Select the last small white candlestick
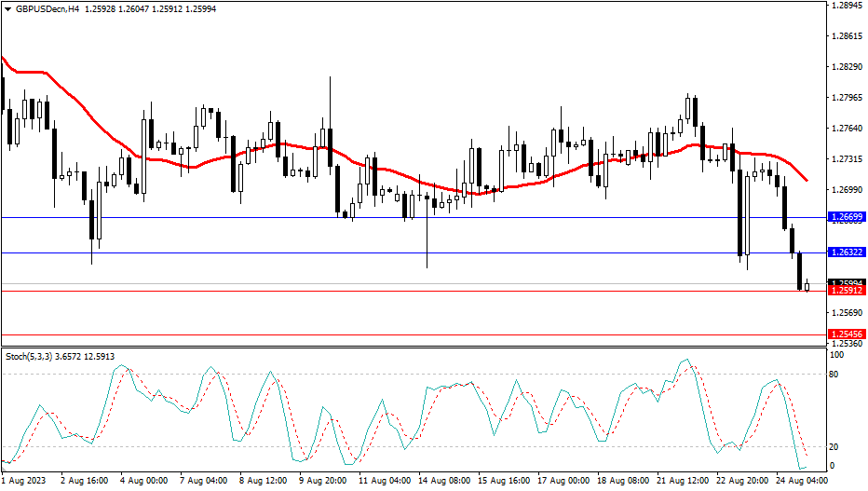 pos(807,286)
